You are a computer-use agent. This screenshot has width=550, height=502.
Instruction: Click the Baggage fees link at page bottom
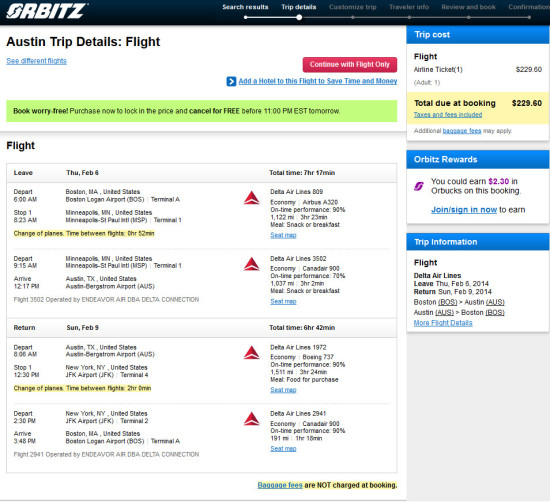click(280, 485)
